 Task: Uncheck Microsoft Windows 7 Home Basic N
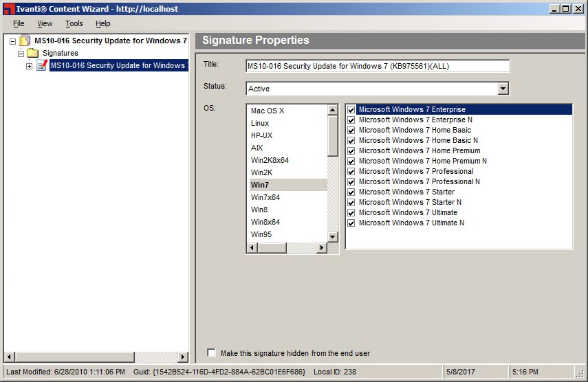pos(351,141)
